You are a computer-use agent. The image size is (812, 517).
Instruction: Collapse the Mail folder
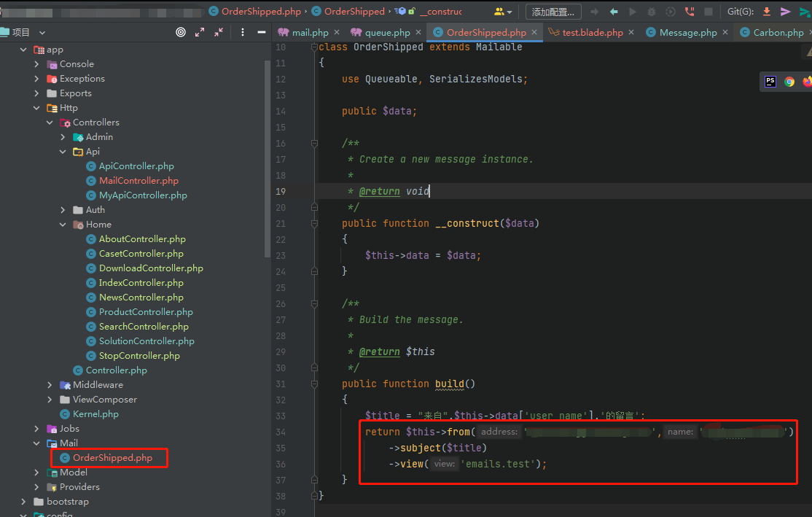pyautogui.click(x=36, y=443)
